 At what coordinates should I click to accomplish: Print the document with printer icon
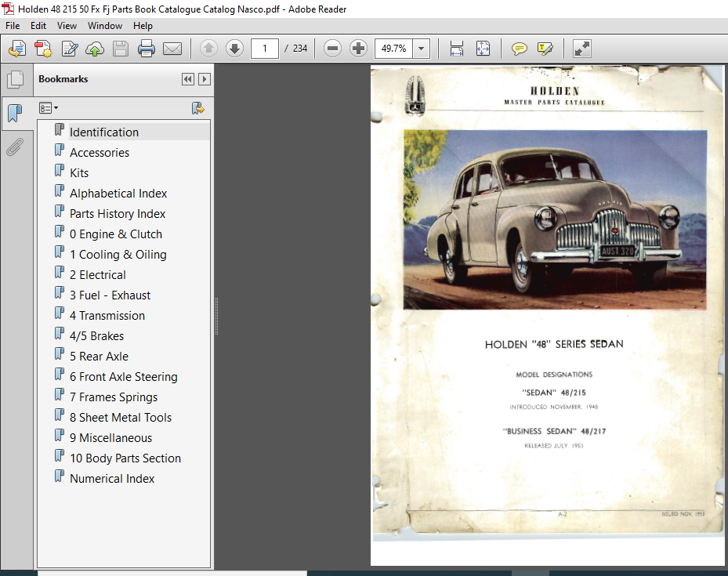[146, 49]
